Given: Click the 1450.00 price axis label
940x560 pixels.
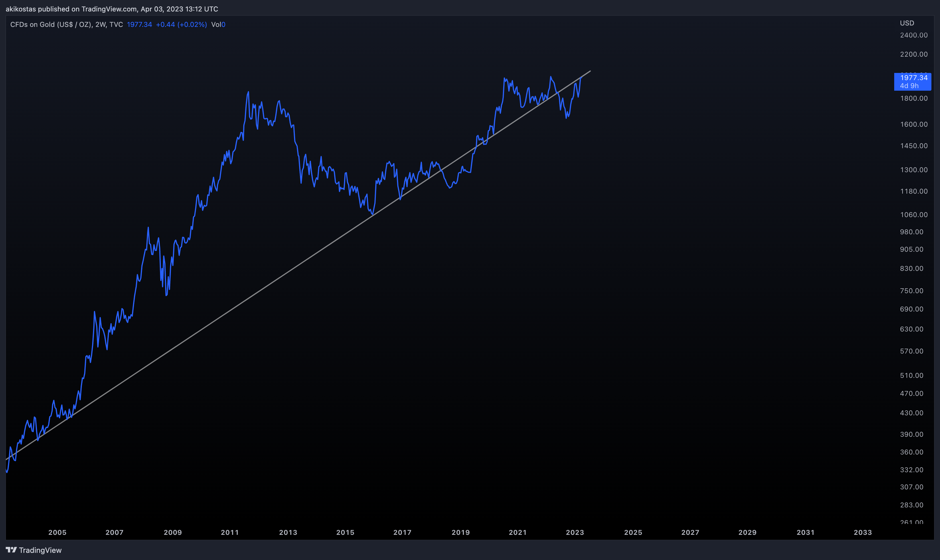Looking at the screenshot, I should point(914,146).
